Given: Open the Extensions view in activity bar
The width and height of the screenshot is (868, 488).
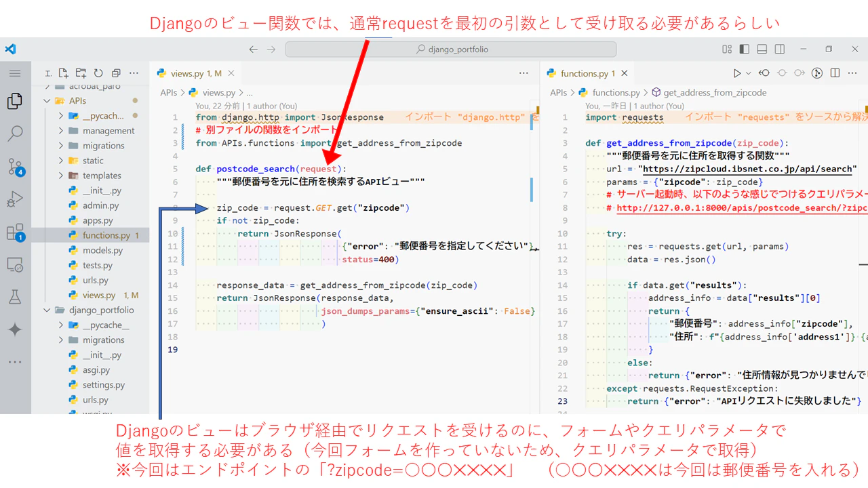Looking at the screenshot, I should pyautogui.click(x=15, y=232).
